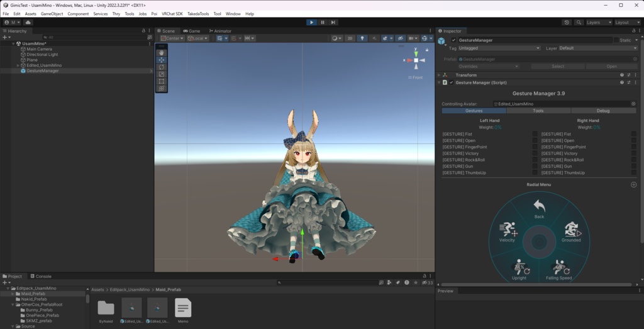The height and width of the screenshot is (329, 644).
Task: Switch to the Game tab
Action: point(191,31)
